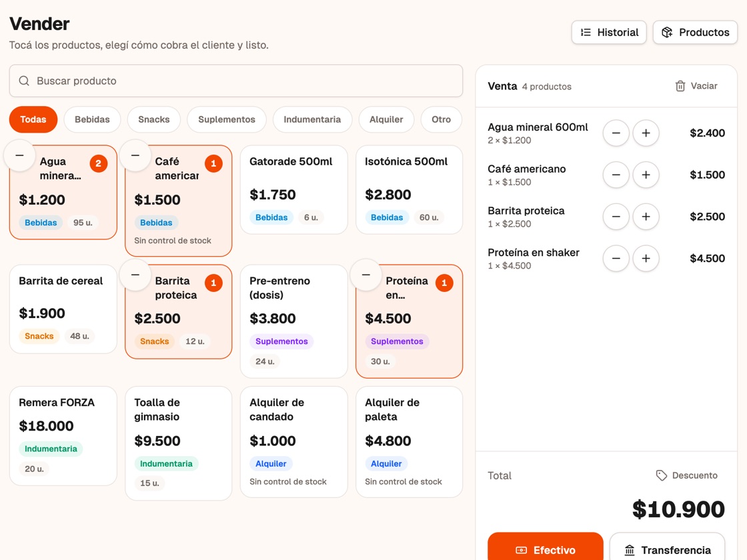Open the Productos management page
747x560 pixels.
[695, 33]
